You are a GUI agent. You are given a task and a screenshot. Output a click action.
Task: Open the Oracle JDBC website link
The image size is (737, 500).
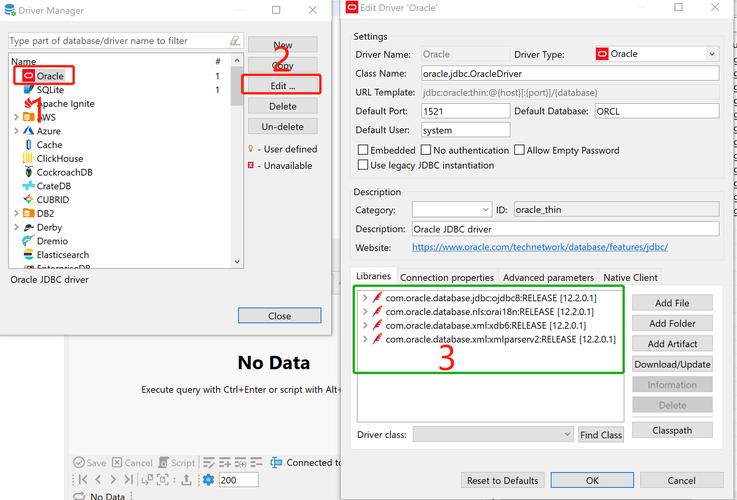point(539,247)
